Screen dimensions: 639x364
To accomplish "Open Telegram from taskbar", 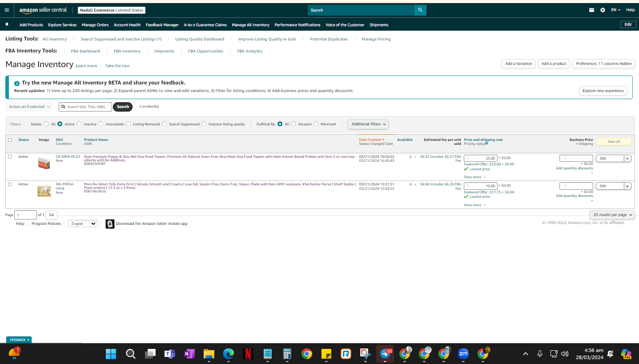I will [385, 354].
